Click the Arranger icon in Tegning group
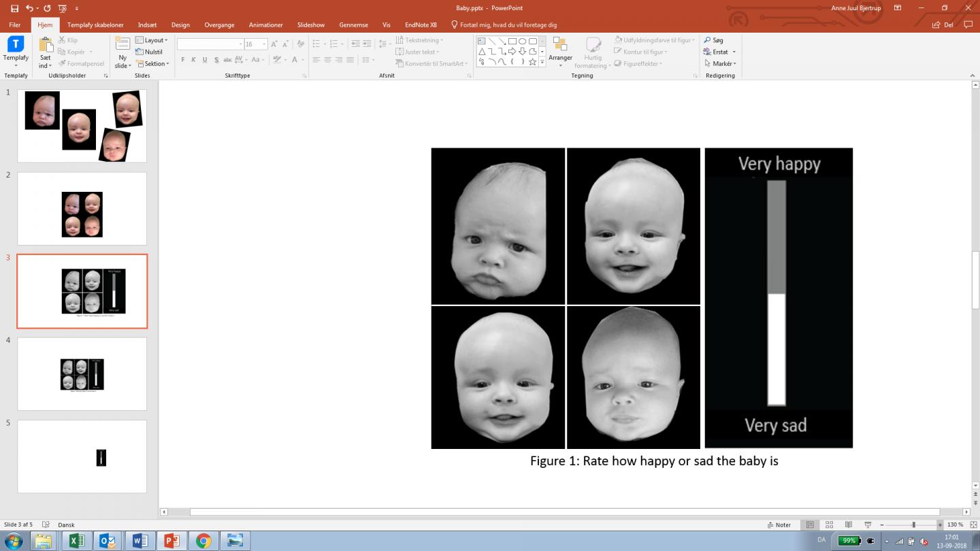Image resolution: width=980 pixels, height=551 pixels. pyautogui.click(x=560, y=45)
